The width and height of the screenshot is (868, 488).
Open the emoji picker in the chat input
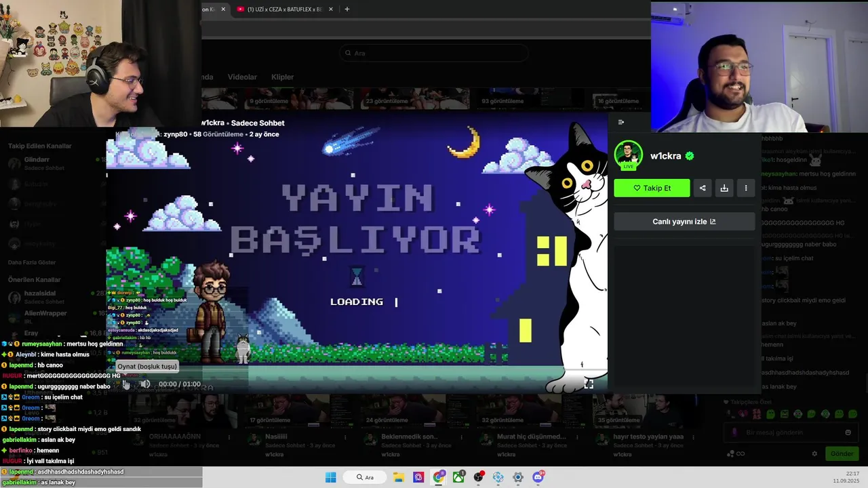tap(848, 432)
